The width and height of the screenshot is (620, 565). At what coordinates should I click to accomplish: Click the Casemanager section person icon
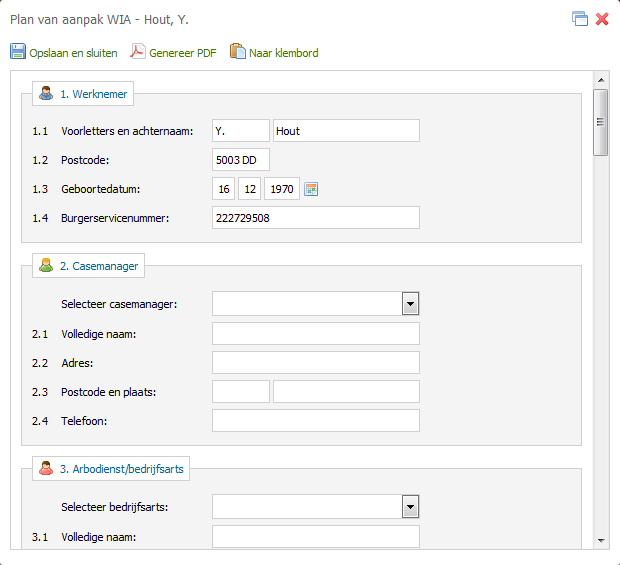[46, 265]
